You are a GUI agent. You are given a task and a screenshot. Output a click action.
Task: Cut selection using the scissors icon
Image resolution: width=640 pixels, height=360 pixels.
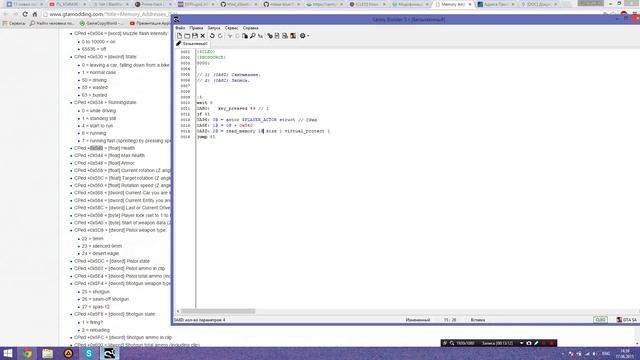pos(230,36)
